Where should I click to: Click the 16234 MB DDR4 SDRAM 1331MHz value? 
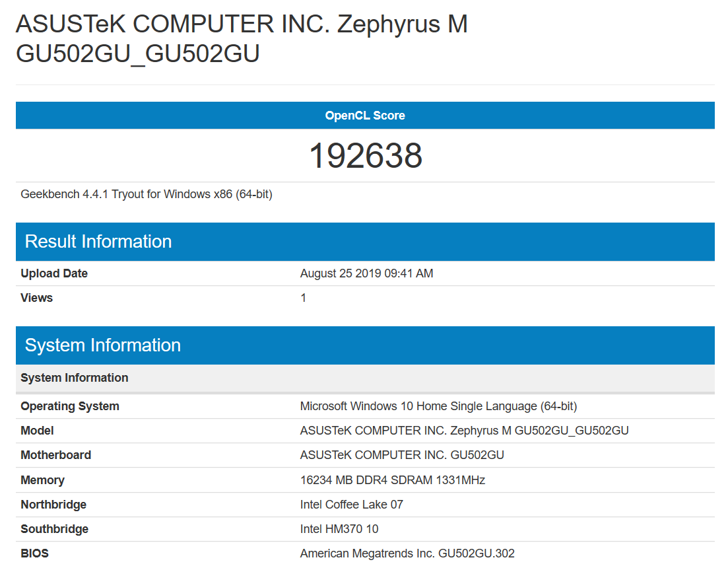click(392, 479)
